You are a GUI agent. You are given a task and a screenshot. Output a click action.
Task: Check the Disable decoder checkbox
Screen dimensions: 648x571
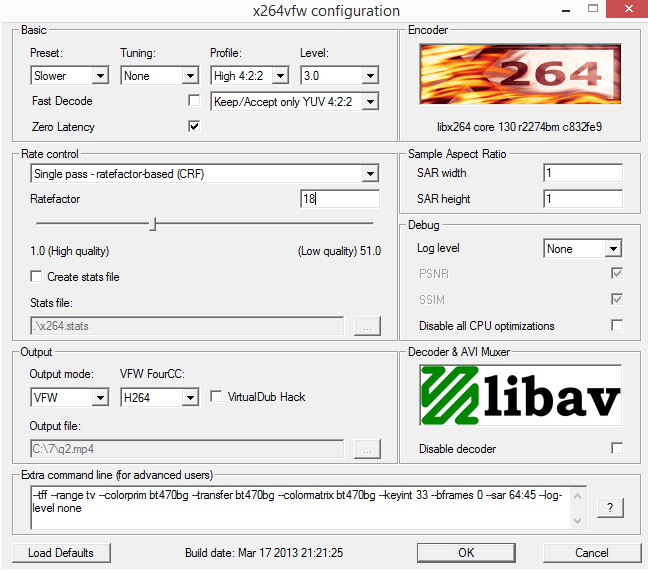pyautogui.click(x=617, y=448)
